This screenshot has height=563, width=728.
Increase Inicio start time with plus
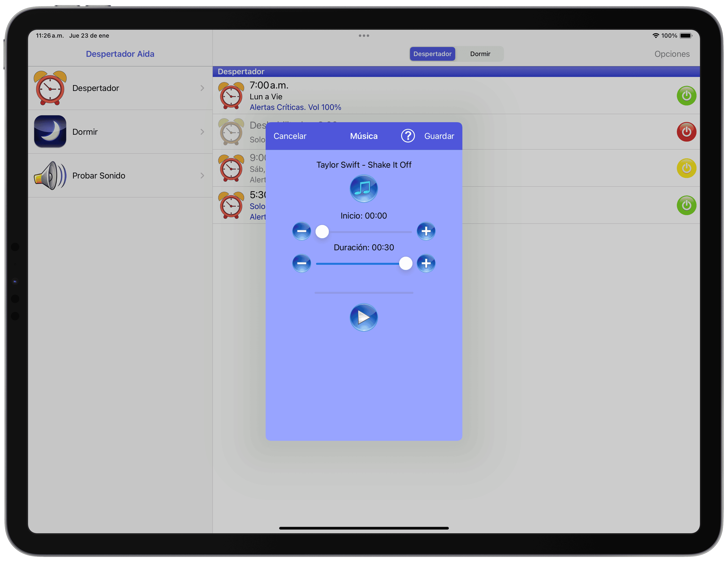click(426, 231)
